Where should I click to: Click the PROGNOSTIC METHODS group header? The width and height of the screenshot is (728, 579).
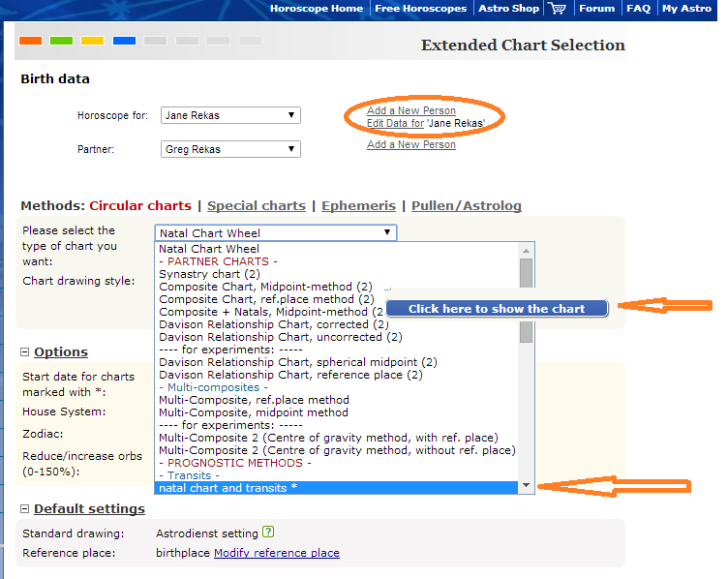(235, 463)
